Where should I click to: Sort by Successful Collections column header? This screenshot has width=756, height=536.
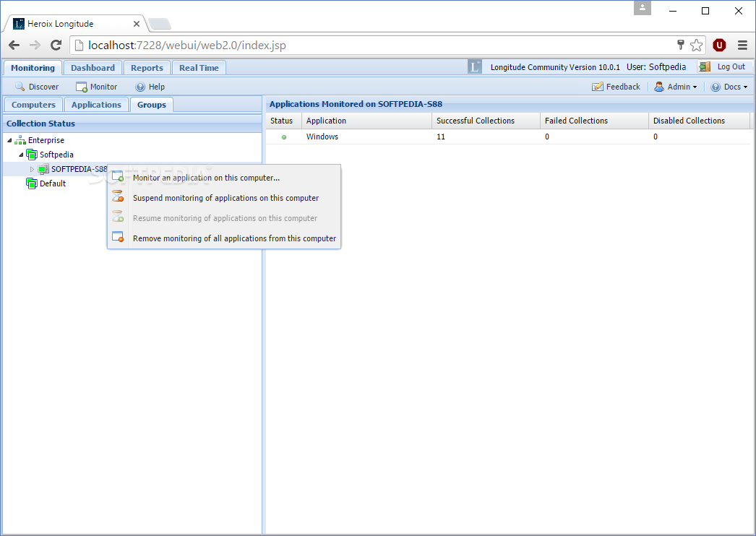point(486,121)
